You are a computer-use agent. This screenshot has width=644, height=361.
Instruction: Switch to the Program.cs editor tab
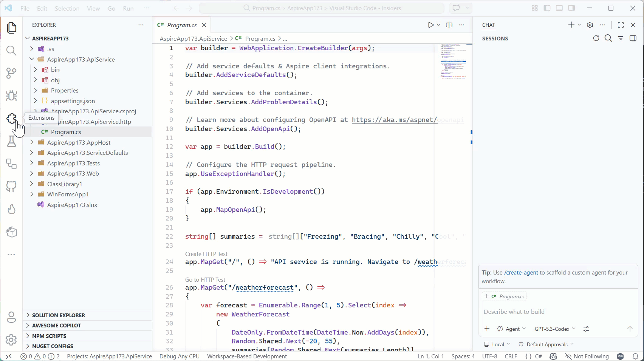[181, 25]
